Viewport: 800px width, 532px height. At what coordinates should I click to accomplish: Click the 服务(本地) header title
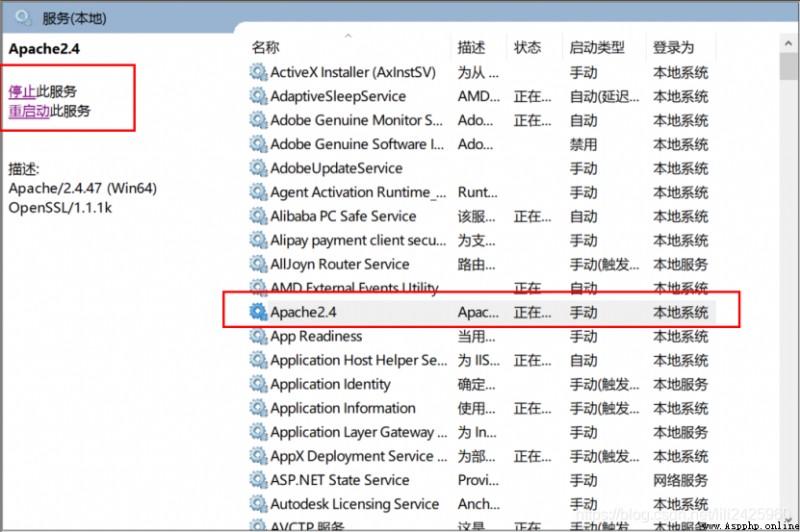click(x=74, y=18)
